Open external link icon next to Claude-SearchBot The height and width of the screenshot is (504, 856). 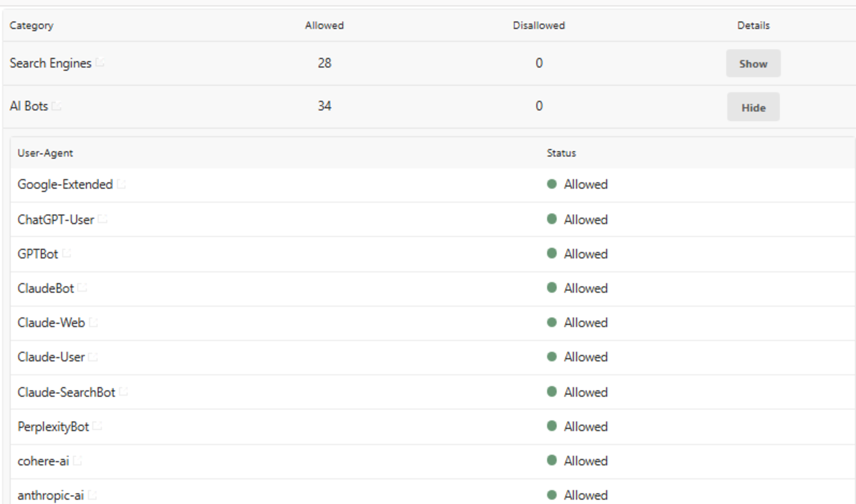click(123, 391)
